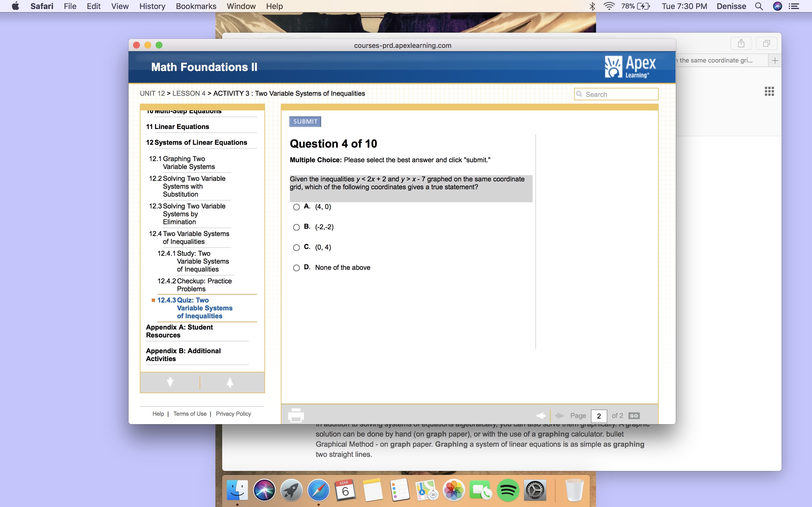The image size is (812, 507).
Task: Open the Privacy Policy link
Action: point(233,414)
